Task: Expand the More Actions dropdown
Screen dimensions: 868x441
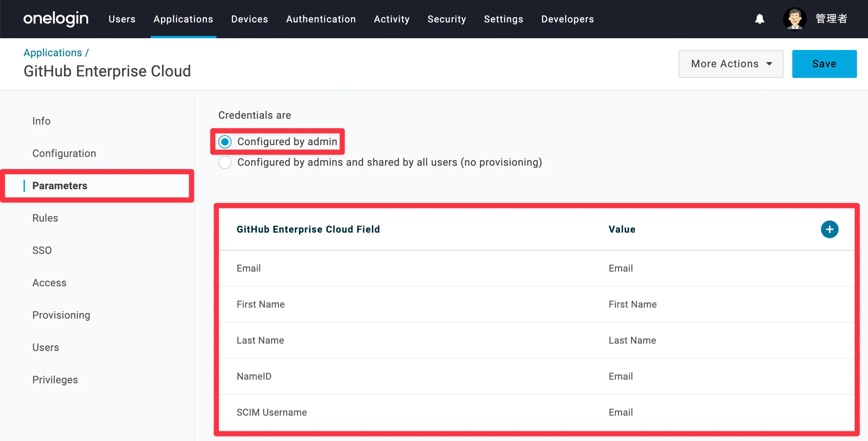Action: [x=731, y=64]
